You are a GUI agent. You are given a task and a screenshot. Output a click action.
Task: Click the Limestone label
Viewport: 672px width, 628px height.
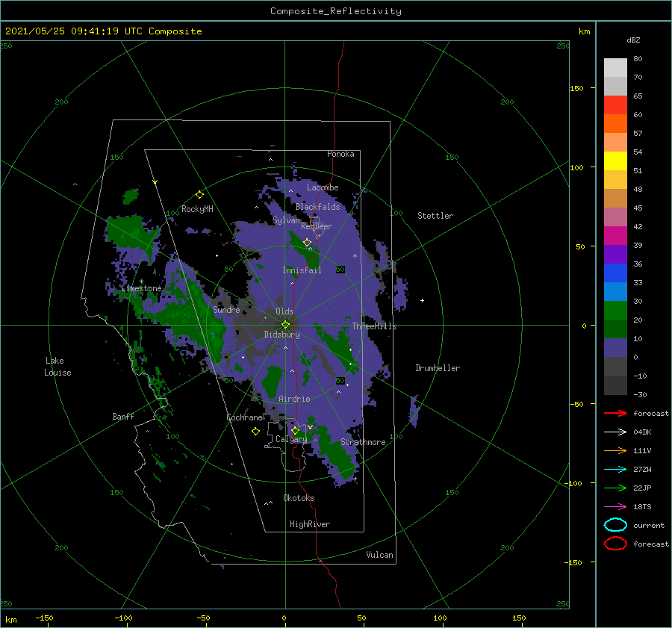pyautogui.click(x=141, y=288)
